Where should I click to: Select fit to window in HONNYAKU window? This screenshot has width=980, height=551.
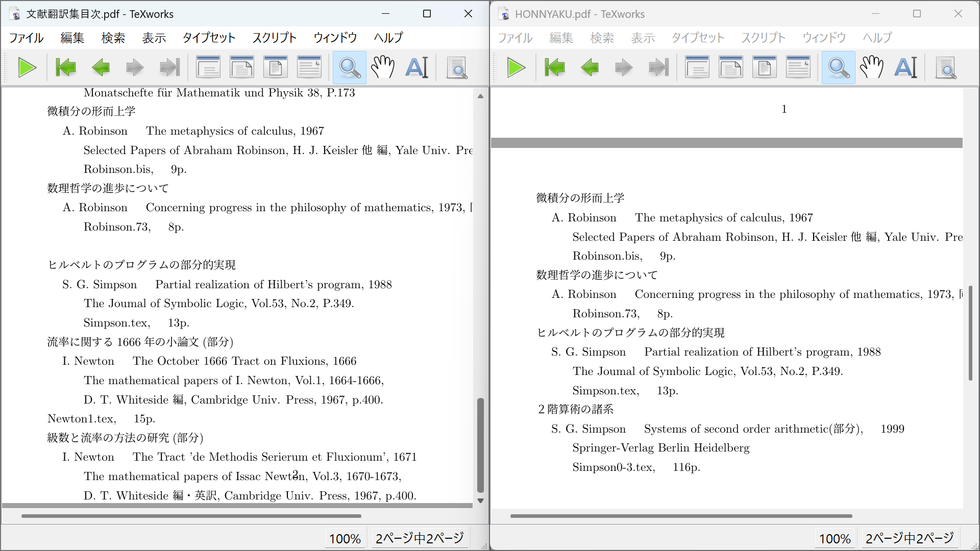tap(765, 68)
